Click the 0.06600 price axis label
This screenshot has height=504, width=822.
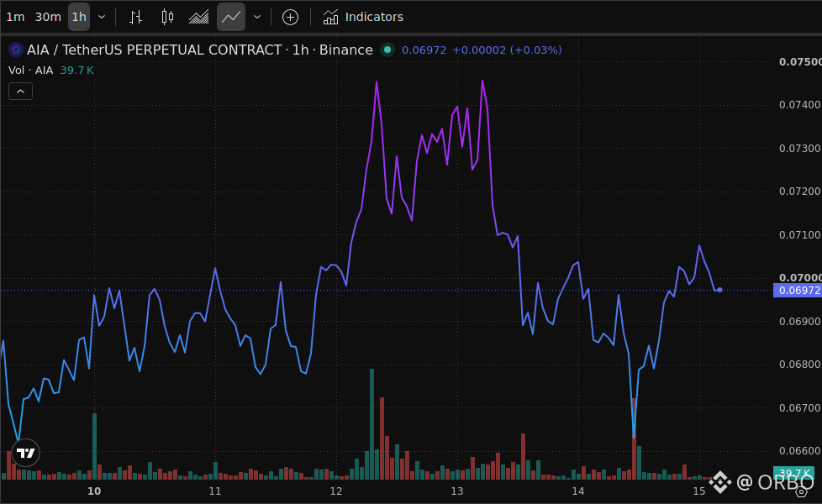pyautogui.click(x=799, y=450)
